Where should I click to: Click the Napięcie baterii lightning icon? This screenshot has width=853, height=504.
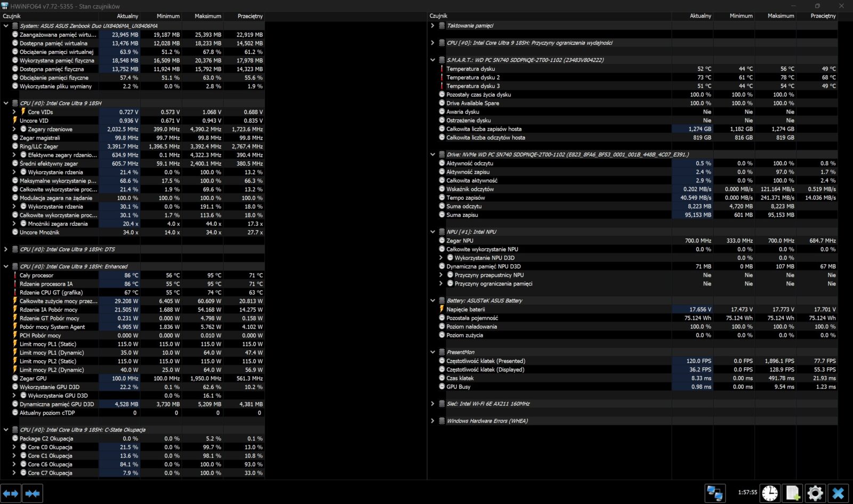(x=442, y=309)
